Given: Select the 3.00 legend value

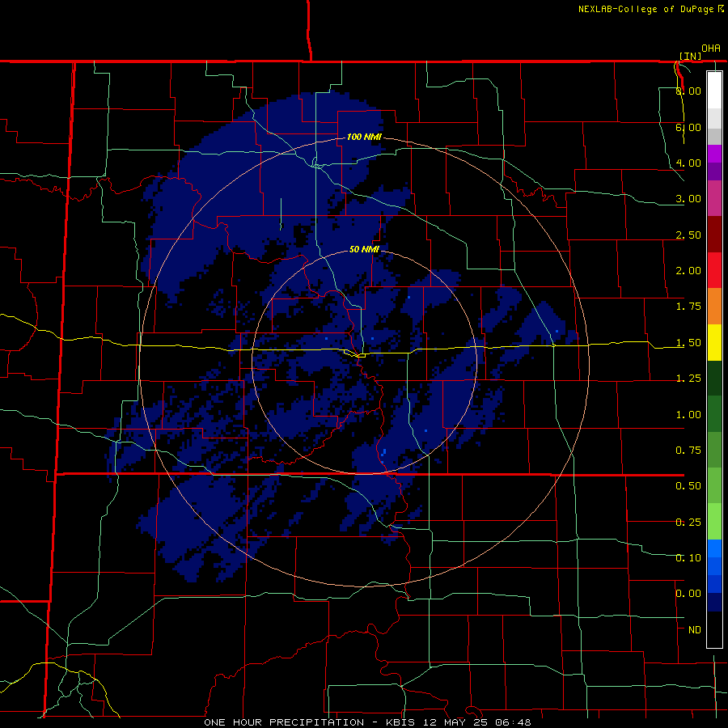Looking at the screenshot, I should tap(688, 199).
